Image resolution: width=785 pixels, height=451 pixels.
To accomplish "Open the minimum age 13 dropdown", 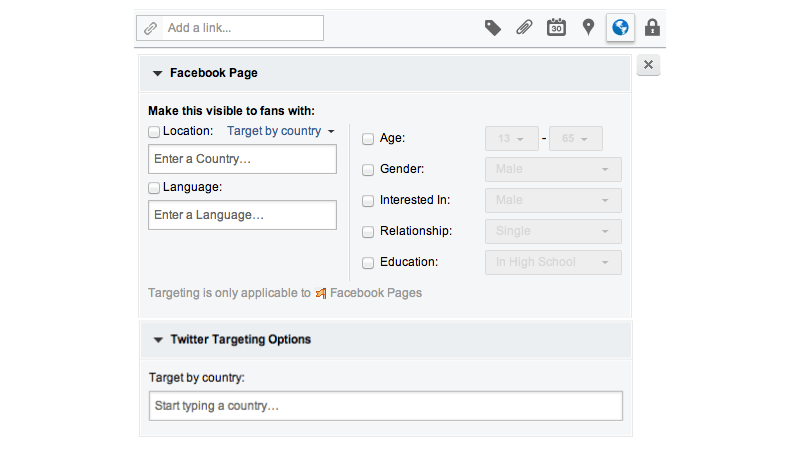I will 512,139.
